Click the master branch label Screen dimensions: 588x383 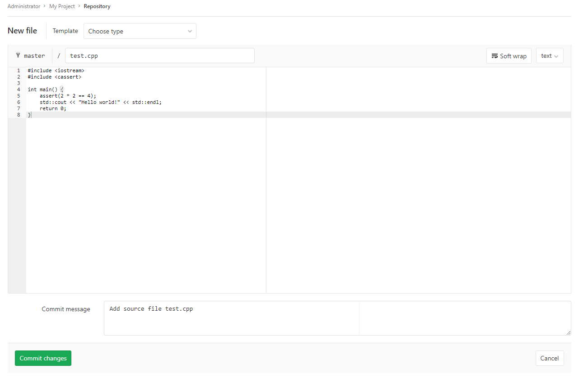pos(35,55)
